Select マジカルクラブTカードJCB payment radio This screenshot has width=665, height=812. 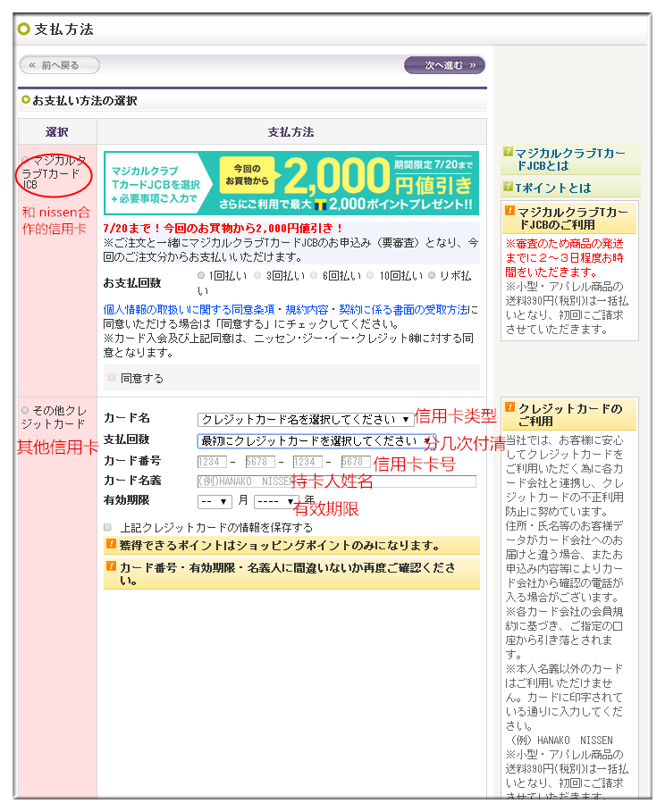tap(25, 160)
